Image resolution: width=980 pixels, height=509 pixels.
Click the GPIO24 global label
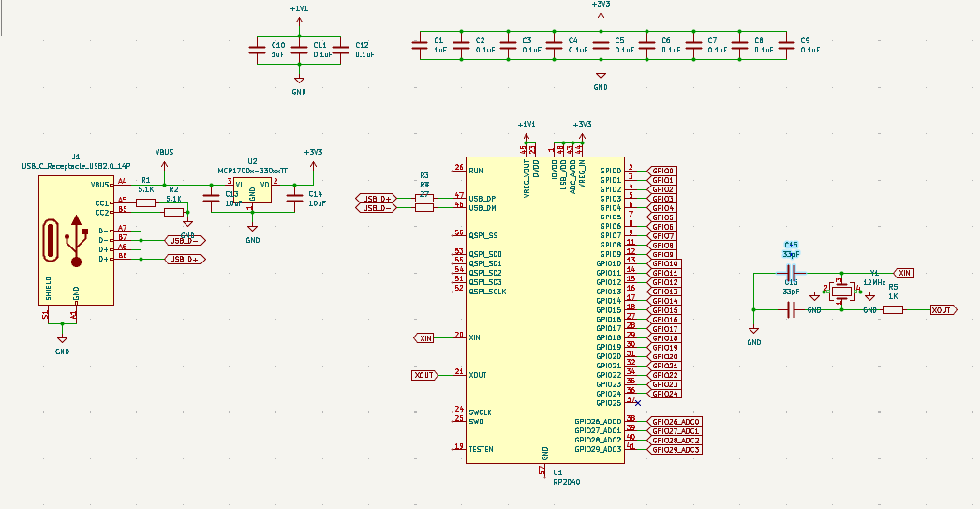pyautogui.click(x=664, y=394)
